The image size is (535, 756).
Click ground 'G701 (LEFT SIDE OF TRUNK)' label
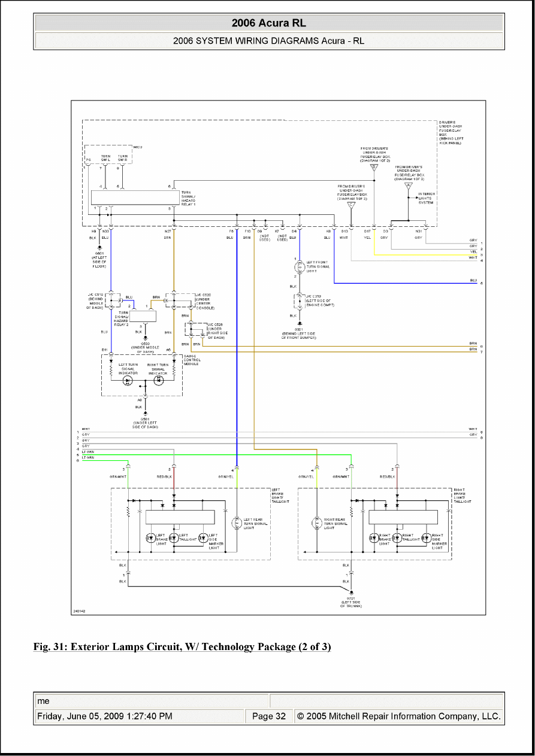click(350, 602)
